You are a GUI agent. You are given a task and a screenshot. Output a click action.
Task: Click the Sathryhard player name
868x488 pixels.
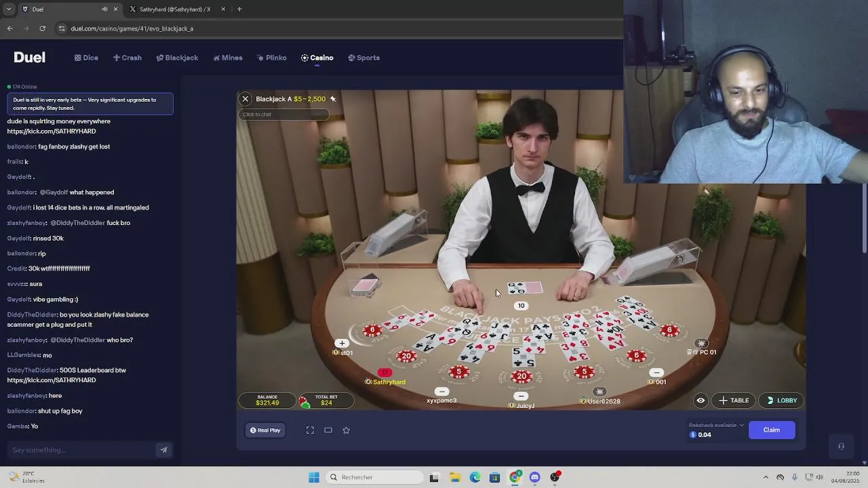click(x=389, y=382)
